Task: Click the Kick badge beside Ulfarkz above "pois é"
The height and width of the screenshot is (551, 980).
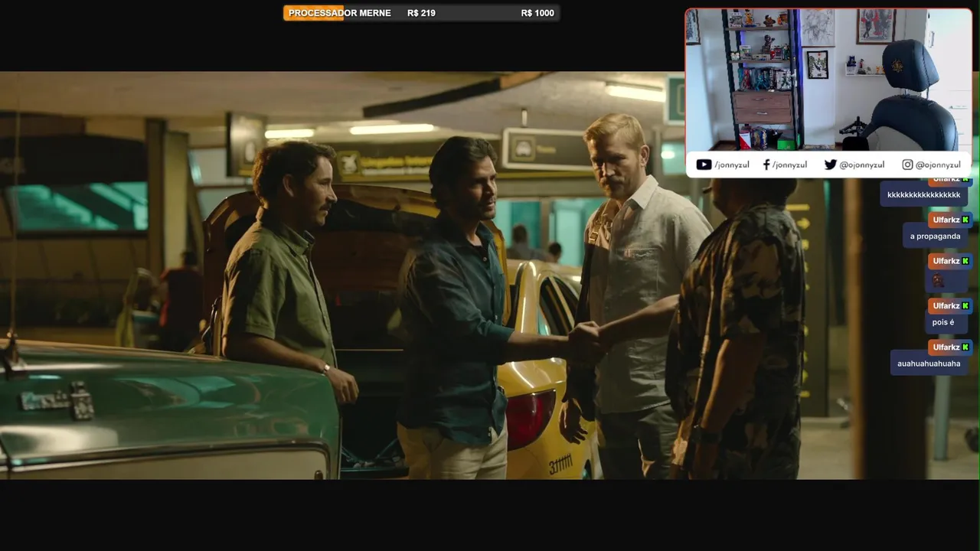Action: pos(965,306)
